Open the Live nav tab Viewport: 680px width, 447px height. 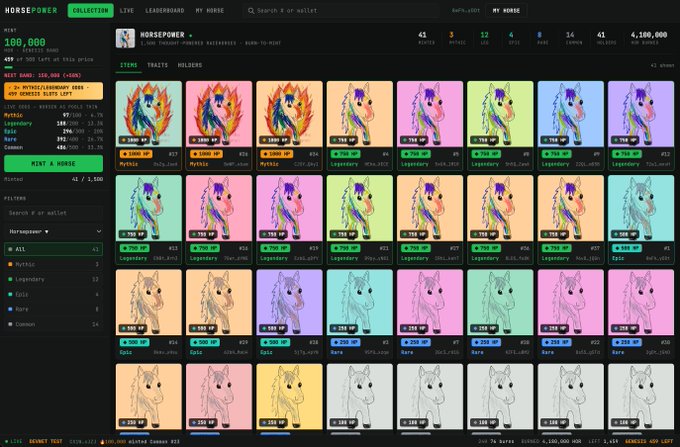(127, 10)
